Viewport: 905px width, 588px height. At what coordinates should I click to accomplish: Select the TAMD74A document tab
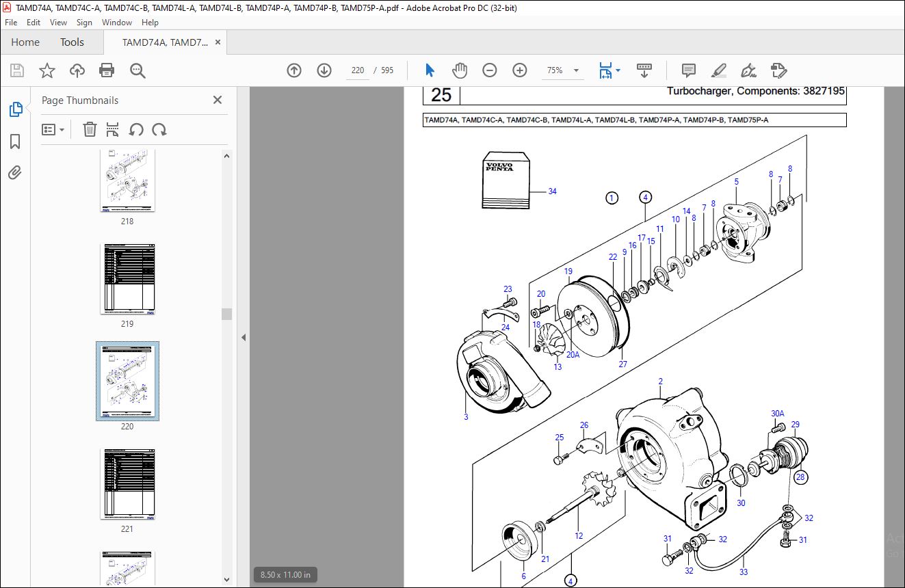[x=164, y=42]
